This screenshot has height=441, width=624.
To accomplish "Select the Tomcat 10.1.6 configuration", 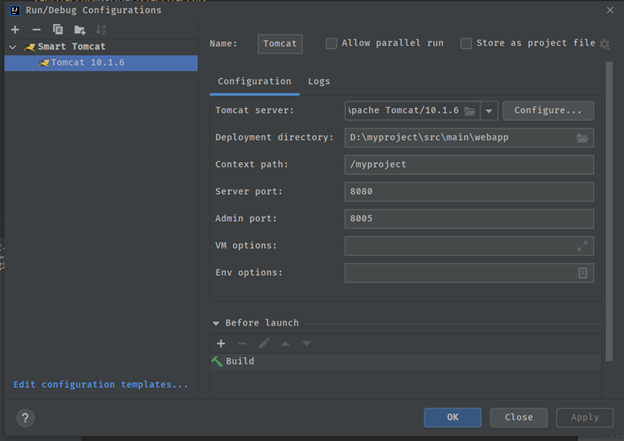I will pyautogui.click(x=101, y=63).
